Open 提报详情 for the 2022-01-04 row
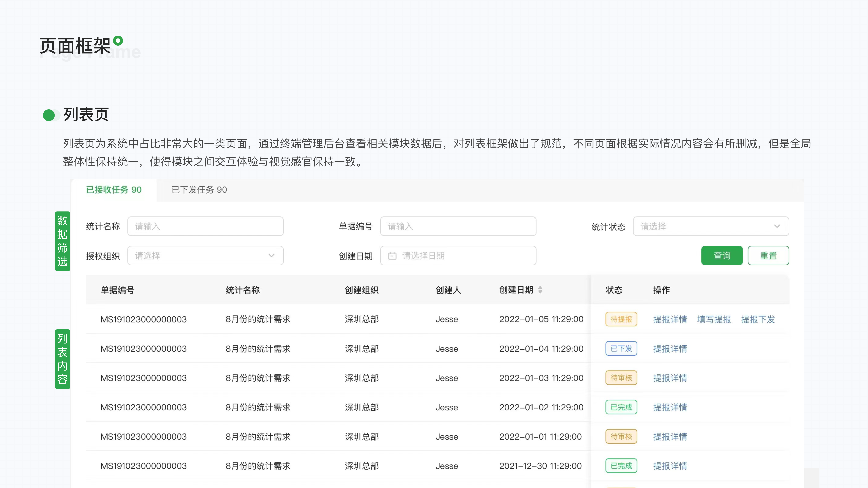Viewport: 868px width, 488px height. [x=670, y=349]
